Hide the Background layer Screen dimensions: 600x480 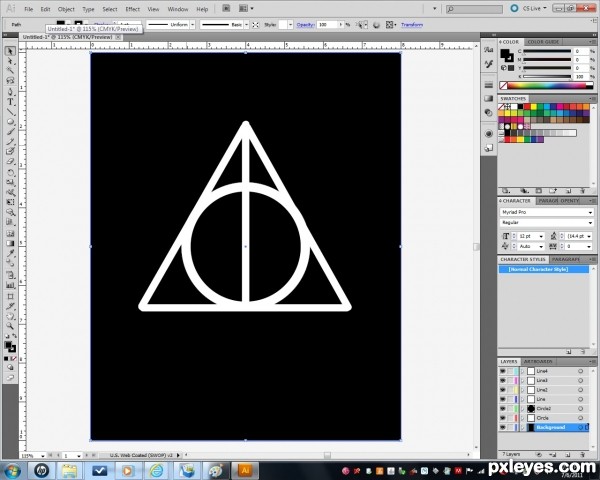[x=502, y=427]
